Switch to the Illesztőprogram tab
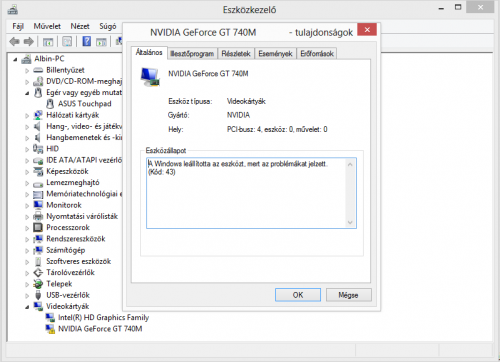The width and height of the screenshot is (500, 362). coord(192,54)
